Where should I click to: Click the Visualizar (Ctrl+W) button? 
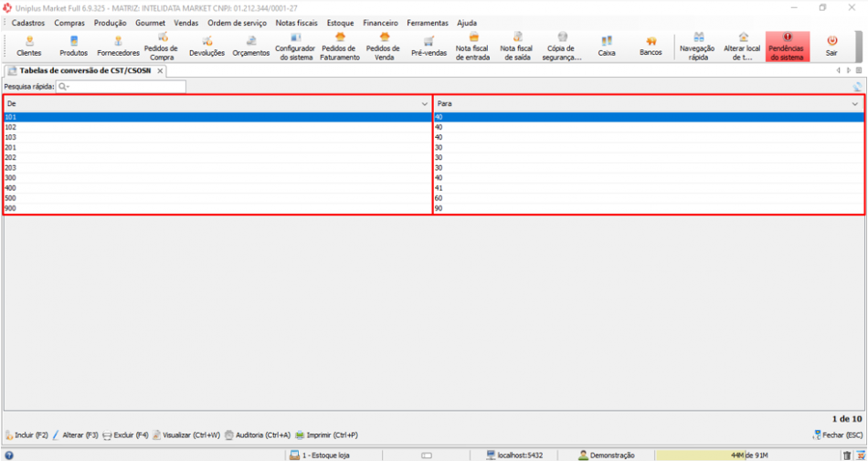(x=186, y=435)
